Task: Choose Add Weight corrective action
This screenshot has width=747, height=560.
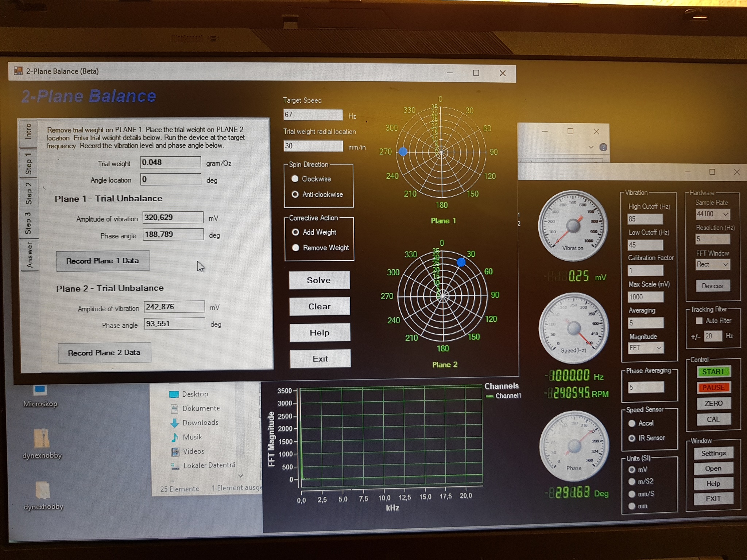Action: pyautogui.click(x=295, y=232)
